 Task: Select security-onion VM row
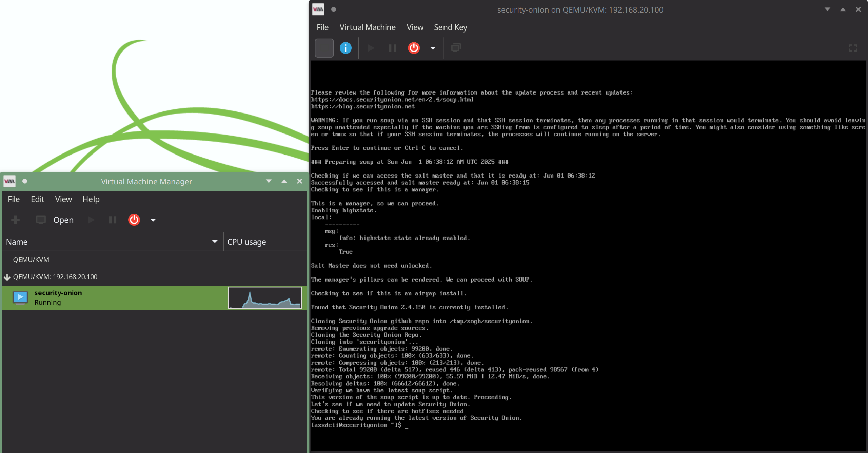(154, 298)
